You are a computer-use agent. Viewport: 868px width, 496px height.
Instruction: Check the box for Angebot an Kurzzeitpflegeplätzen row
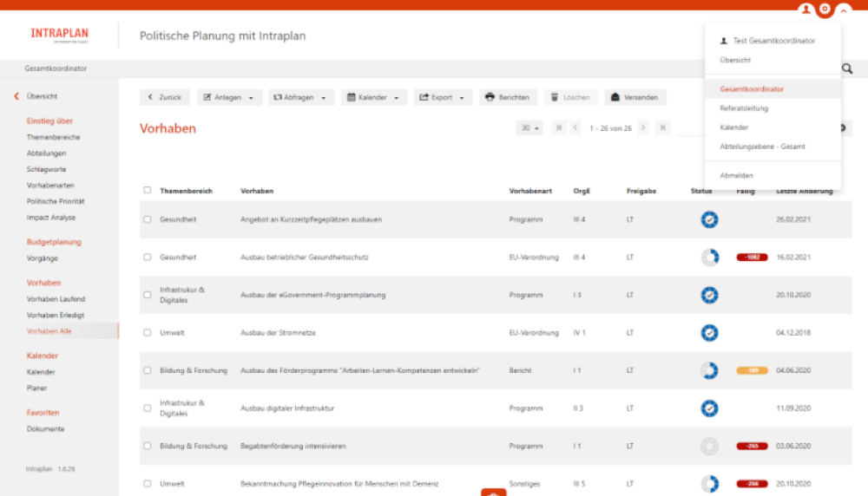(x=148, y=220)
